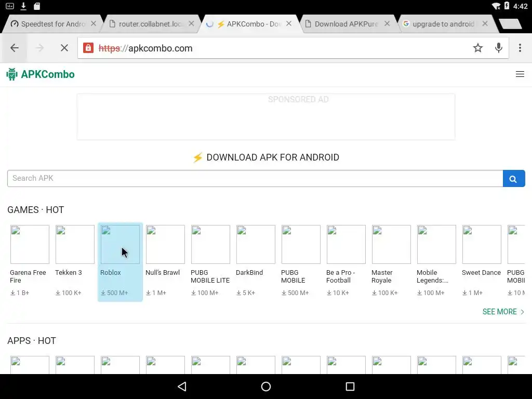Click the SEE MORE games link
The image size is (532, 399).
pyautogui.click(x=503, y=312)
